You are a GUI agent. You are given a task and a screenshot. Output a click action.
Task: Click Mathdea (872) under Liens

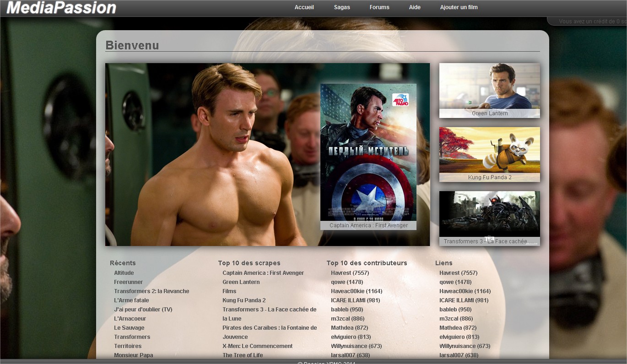pos(458,328)
